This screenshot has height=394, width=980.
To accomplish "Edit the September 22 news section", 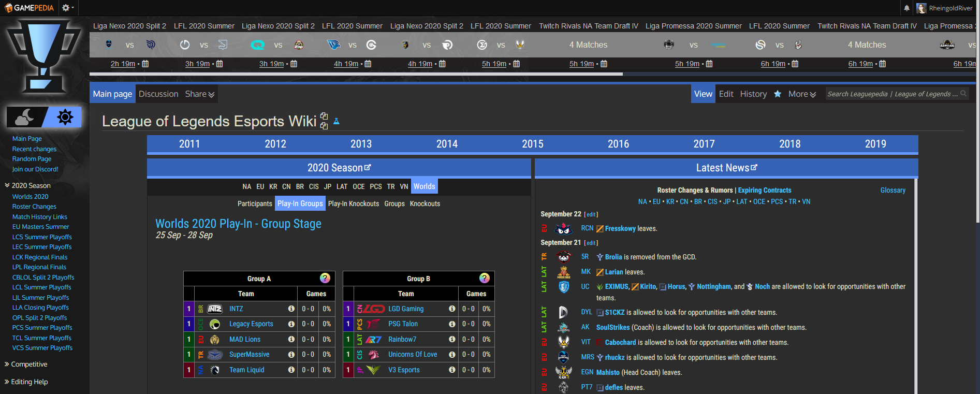I will [x=591, y=214].
